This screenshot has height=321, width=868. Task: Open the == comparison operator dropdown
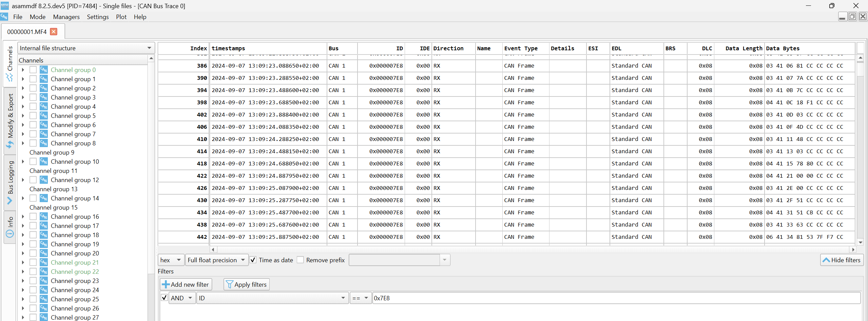click(x=361, y=298)
